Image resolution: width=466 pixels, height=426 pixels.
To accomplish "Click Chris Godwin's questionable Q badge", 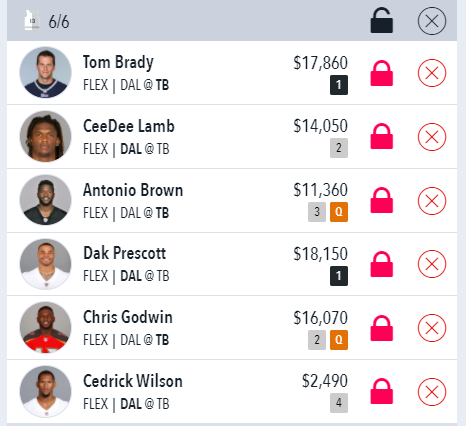I will click(339, 340).
